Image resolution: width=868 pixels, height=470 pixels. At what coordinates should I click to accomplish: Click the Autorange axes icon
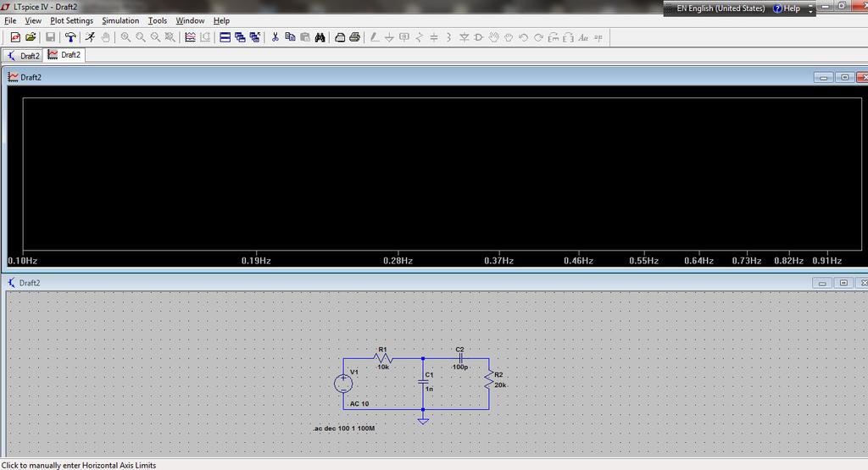coord(205,37)
